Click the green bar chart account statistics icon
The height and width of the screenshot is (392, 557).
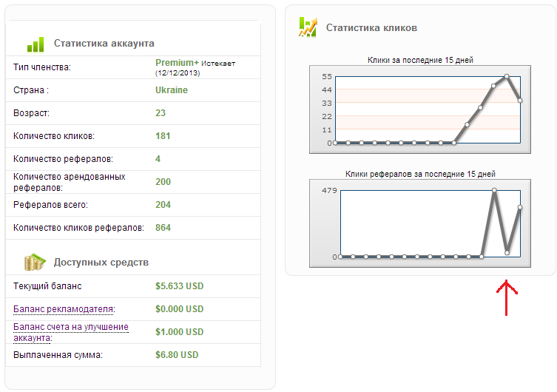[35, 44]
